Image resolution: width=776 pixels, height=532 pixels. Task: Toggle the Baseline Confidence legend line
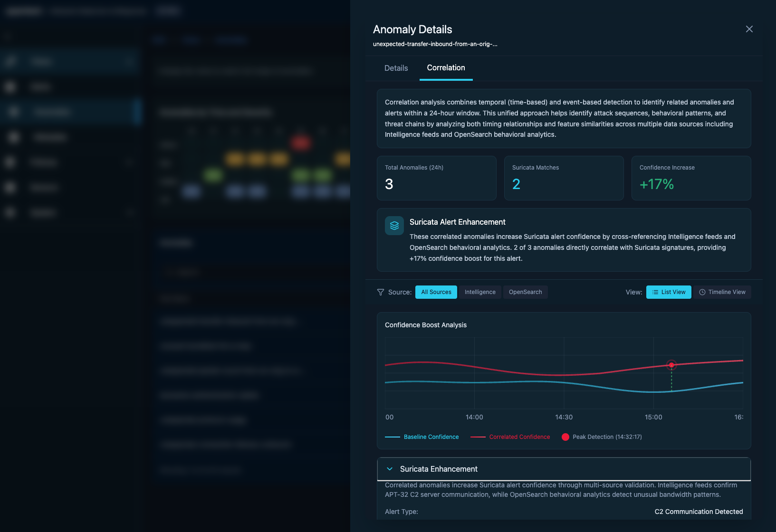click(422, 437)
